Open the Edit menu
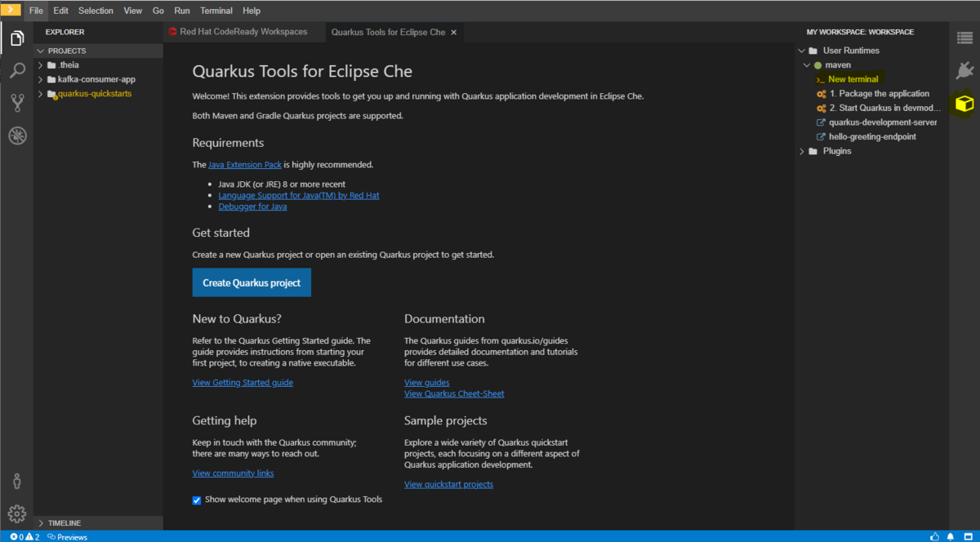980x542 pixels. 61,11
